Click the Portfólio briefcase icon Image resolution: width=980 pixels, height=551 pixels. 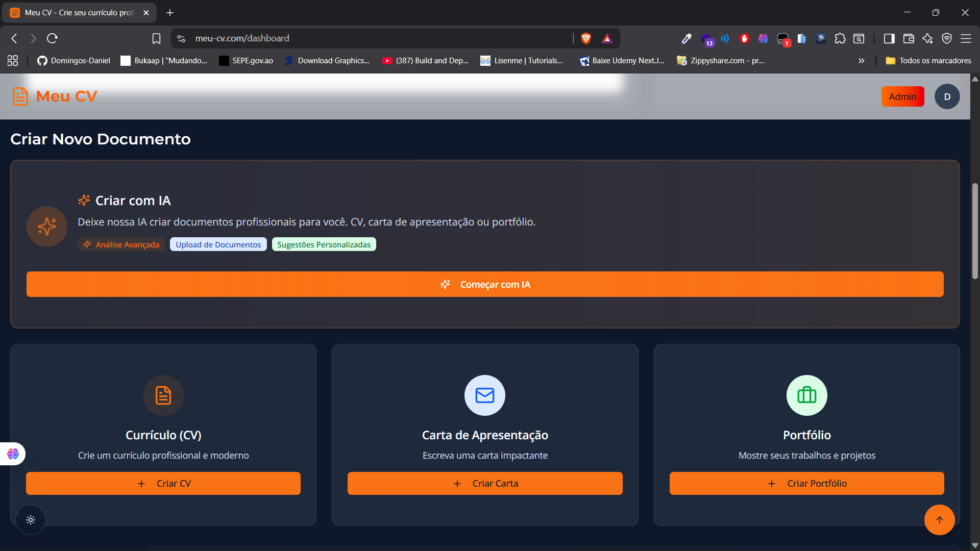806,395
